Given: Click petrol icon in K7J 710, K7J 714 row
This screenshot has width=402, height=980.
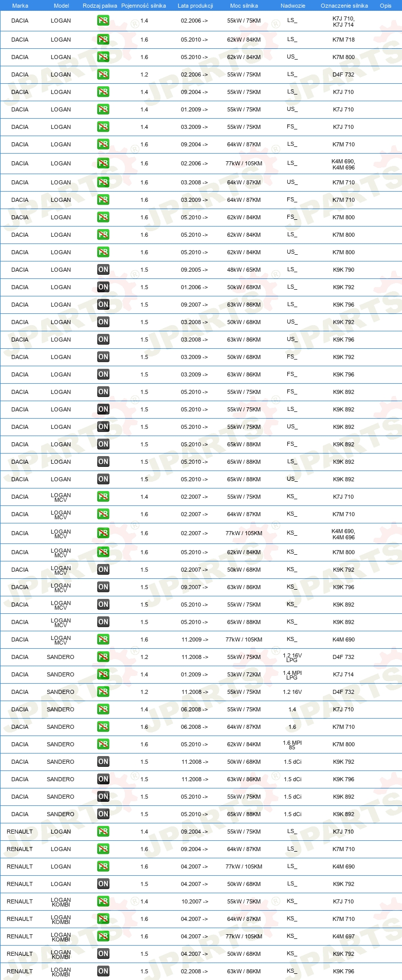Looking at the screenshot, I should pos(103,21).
